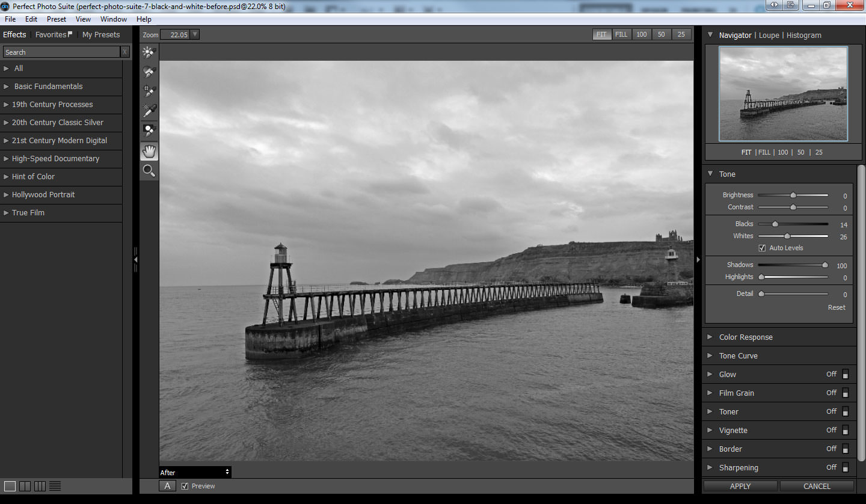Screen dimensions: 866x504
Task: Expand the Tone Curve panel
Action: [x=738, y=356]
